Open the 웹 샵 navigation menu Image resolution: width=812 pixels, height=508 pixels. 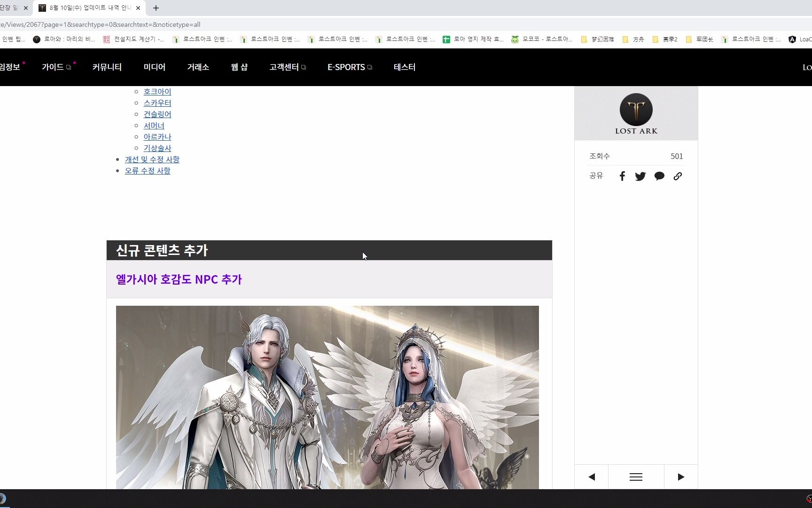point(239,67)
